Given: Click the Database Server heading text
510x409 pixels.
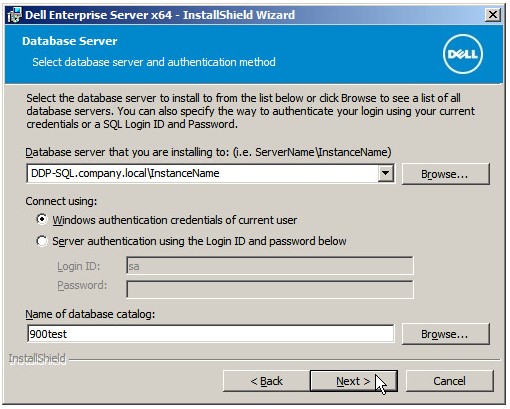Looking at the screenshot, I should [x=70, y=41].
